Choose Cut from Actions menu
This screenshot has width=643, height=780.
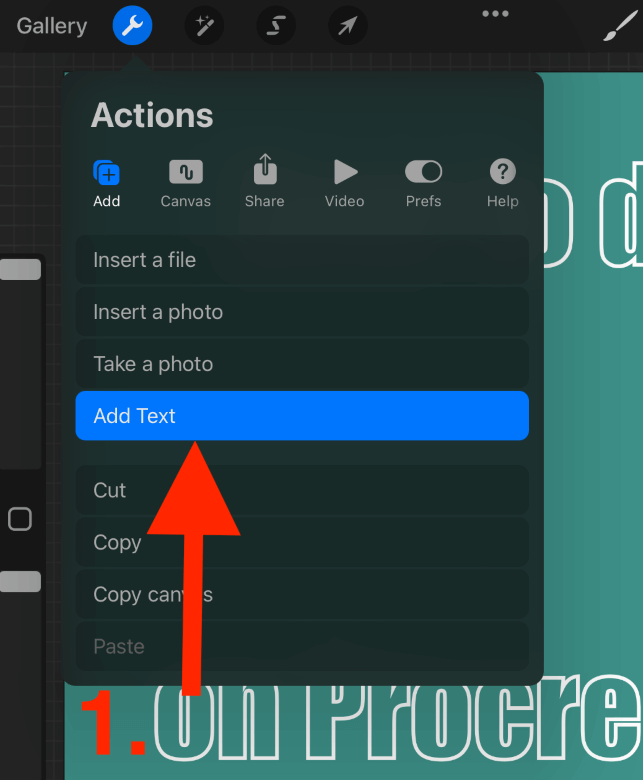302,490
